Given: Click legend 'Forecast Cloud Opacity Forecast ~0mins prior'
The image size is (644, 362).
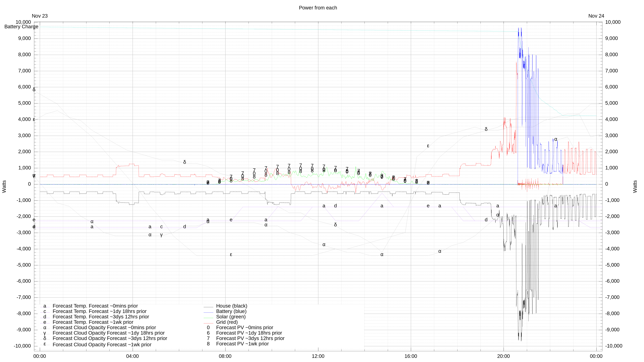Looking at the screenshot, I should click(x=104, y=328).
